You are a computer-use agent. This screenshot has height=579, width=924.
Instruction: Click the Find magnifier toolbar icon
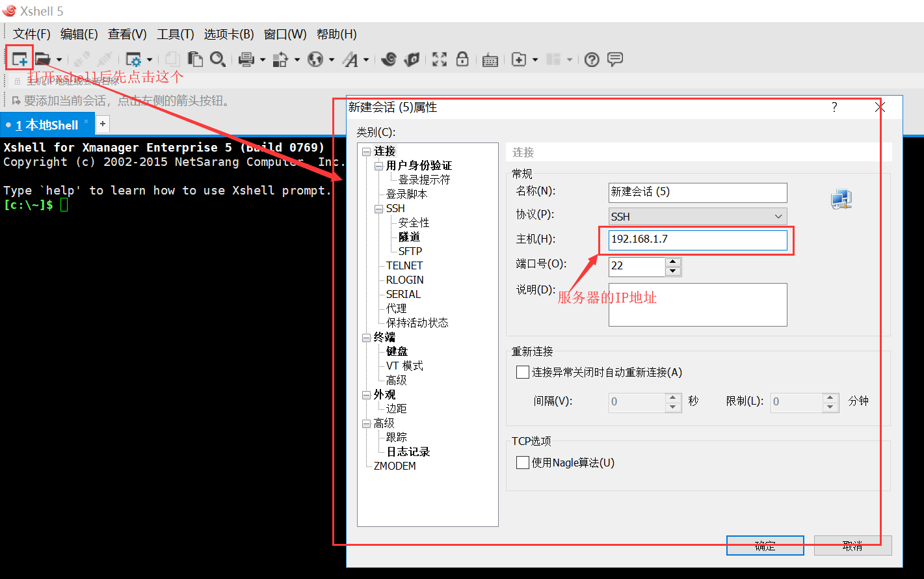pyautogui.click(x=218, y=59)
